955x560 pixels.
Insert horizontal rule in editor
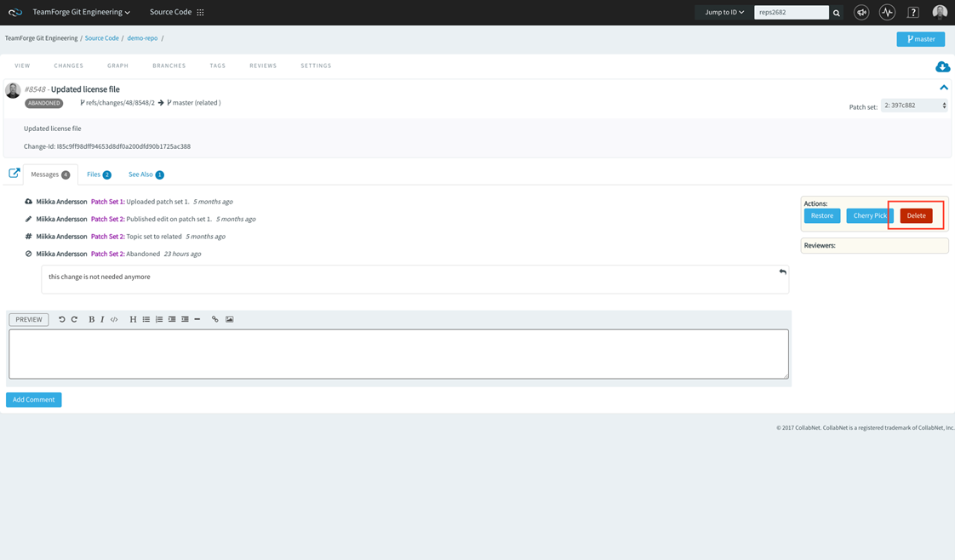point(197,319)
